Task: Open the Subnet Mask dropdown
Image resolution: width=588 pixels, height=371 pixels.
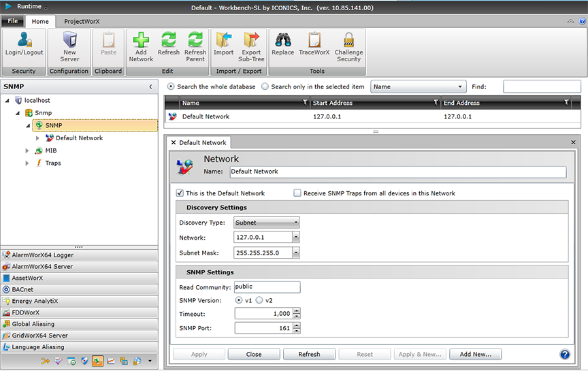Action: [296, 253]
